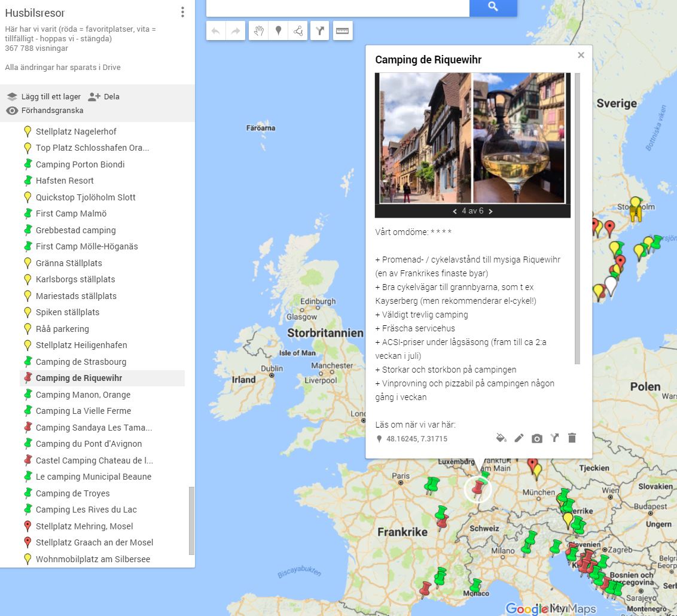Select Camping de Strasbourg in list
This screenshot has width=677, height=616.
coord(81,362)
